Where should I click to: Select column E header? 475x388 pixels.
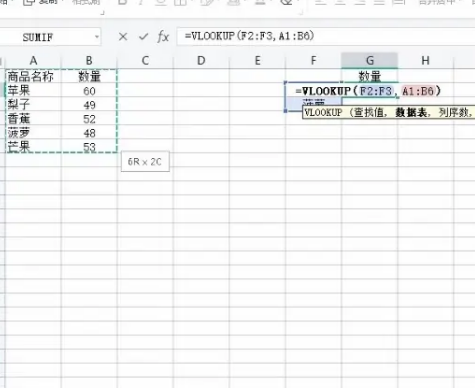click(x=257, y=61)
